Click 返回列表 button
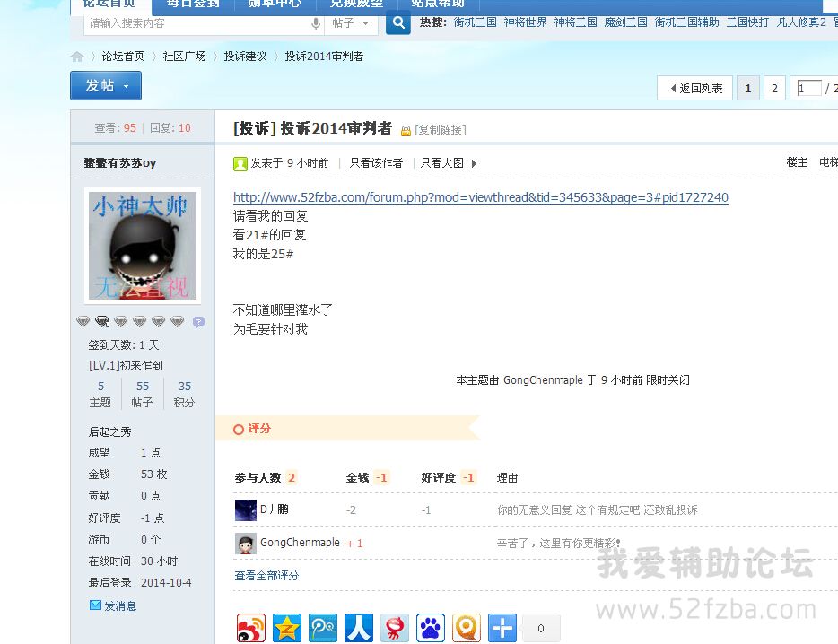Screen dimensions: 838x644 coord(696,88)
